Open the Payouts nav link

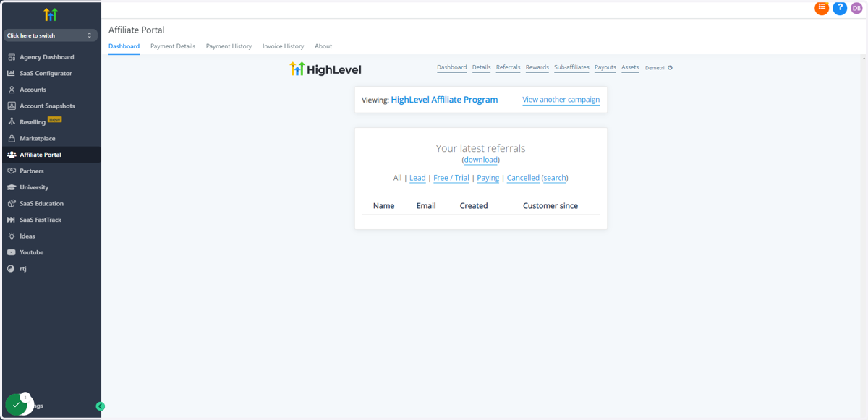tap(605, 67)
